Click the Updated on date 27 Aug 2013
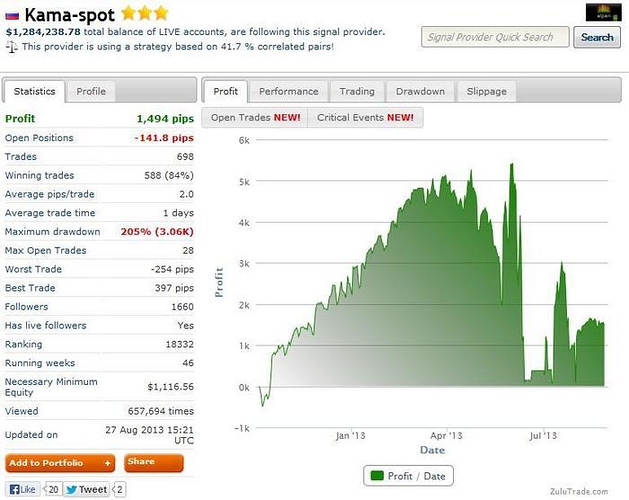This screenshot has height=500, width=629. tap(134, 430)
